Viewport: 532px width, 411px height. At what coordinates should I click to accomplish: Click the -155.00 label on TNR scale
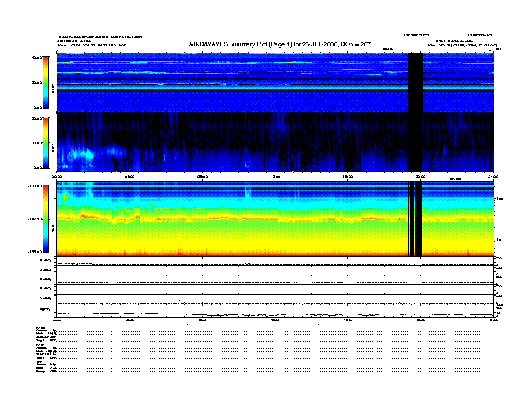click(35, 252)
